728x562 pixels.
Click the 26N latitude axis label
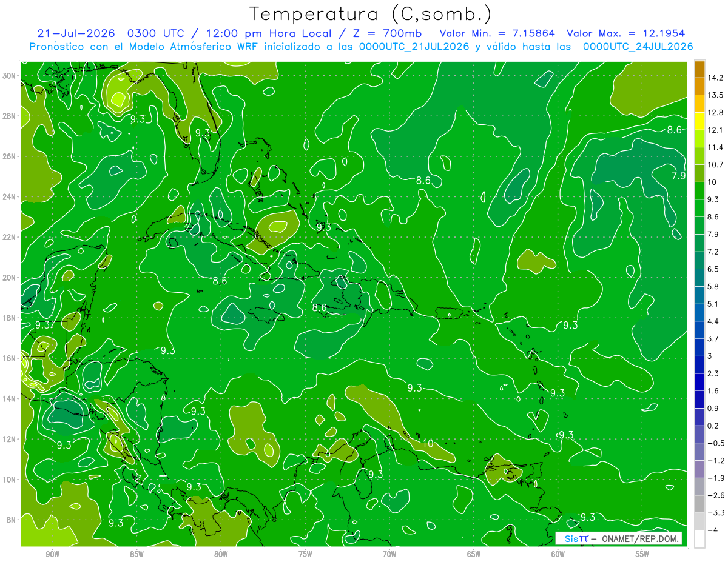click(x=10, y=156)
